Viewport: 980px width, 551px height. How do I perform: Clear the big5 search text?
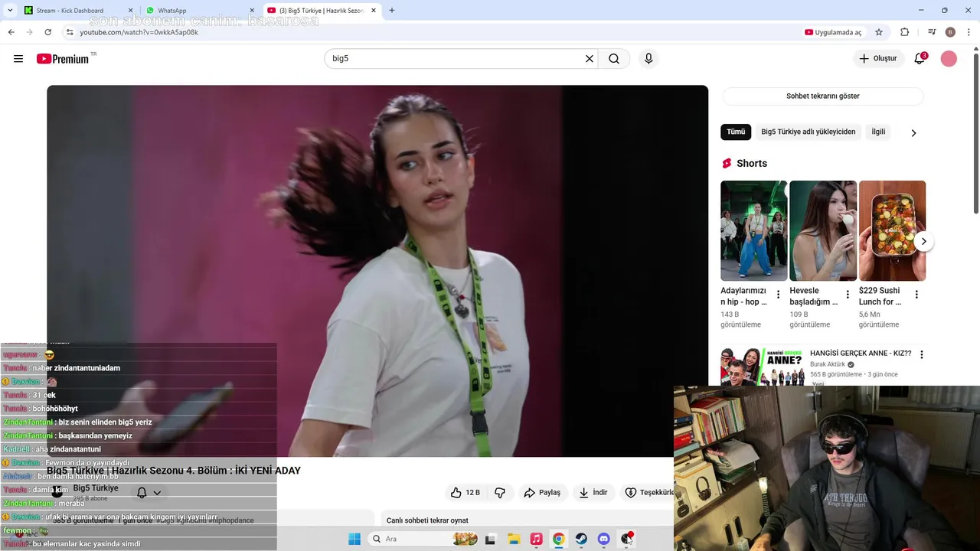point(590,59)
